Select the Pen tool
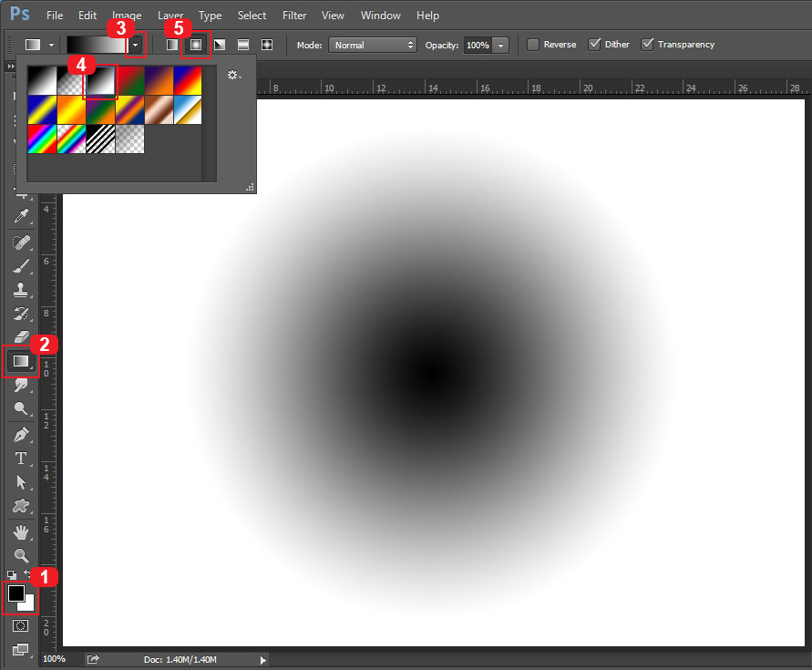This screenshot has height=670, width=812. tap(21, 434)
